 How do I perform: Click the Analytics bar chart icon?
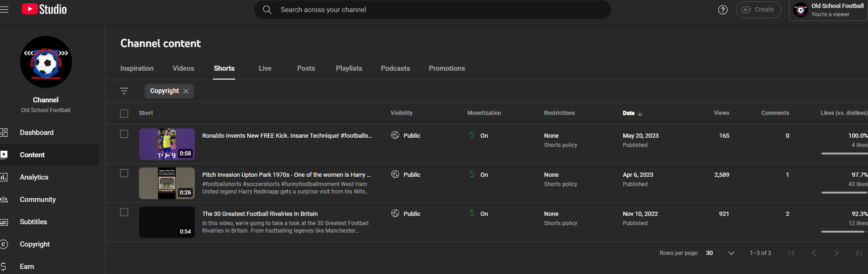pyautogui.click(x=4, y=177)
